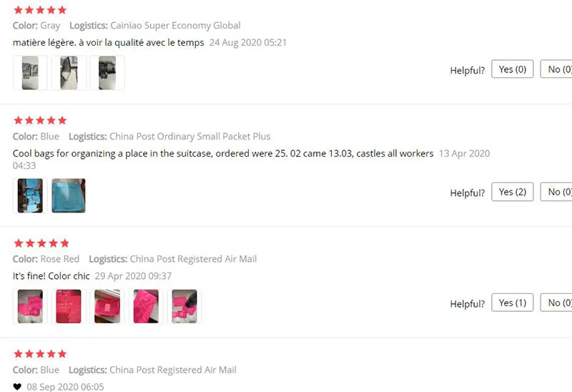Open fifth rose red review photo
This screenshot has height=392, width=572.
tap(184, 306)
